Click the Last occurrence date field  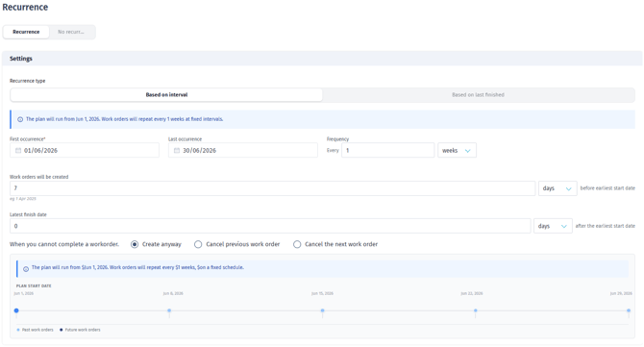coord(243,150)
